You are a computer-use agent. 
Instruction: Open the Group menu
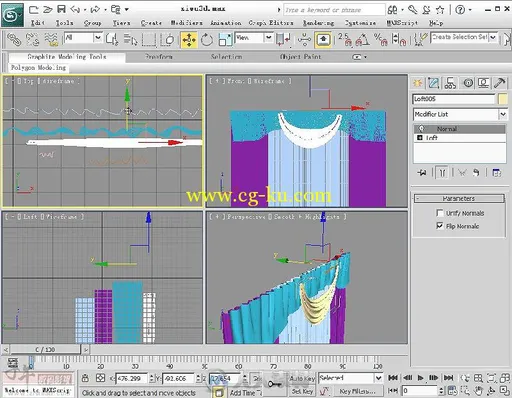92,23
